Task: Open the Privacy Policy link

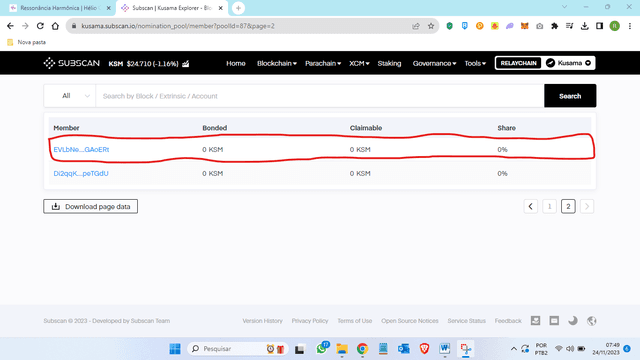Action: (x=310, y=321)
